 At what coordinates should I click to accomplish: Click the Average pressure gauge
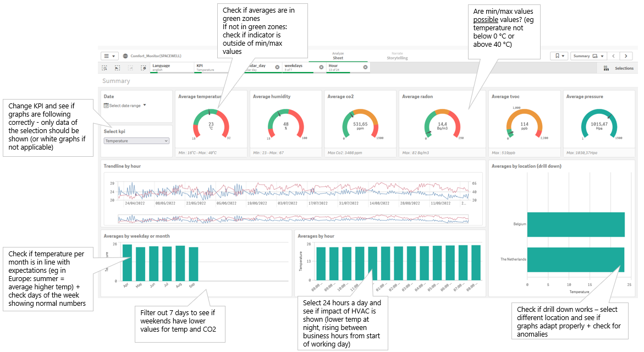coord(599,124)
